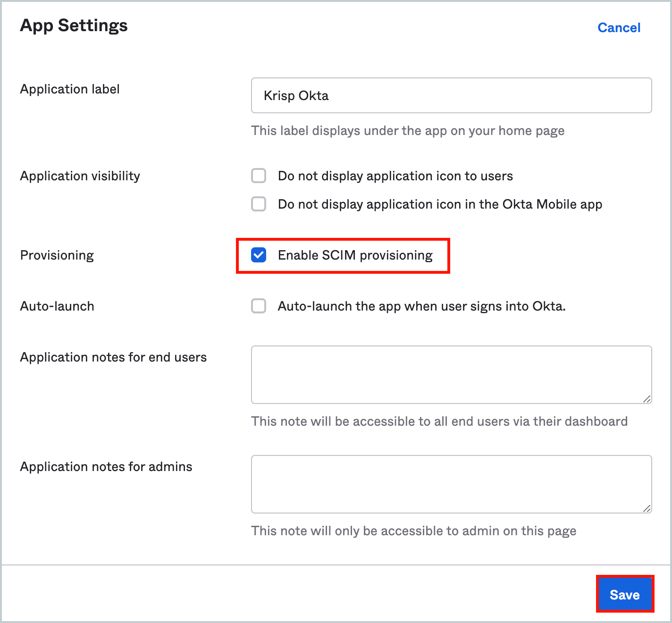Image resolution: width=672 pixels, height=623 pixels.
Task: Tick the Okta Mobile app icon hiding checkbox
Action: click(259, 204)
